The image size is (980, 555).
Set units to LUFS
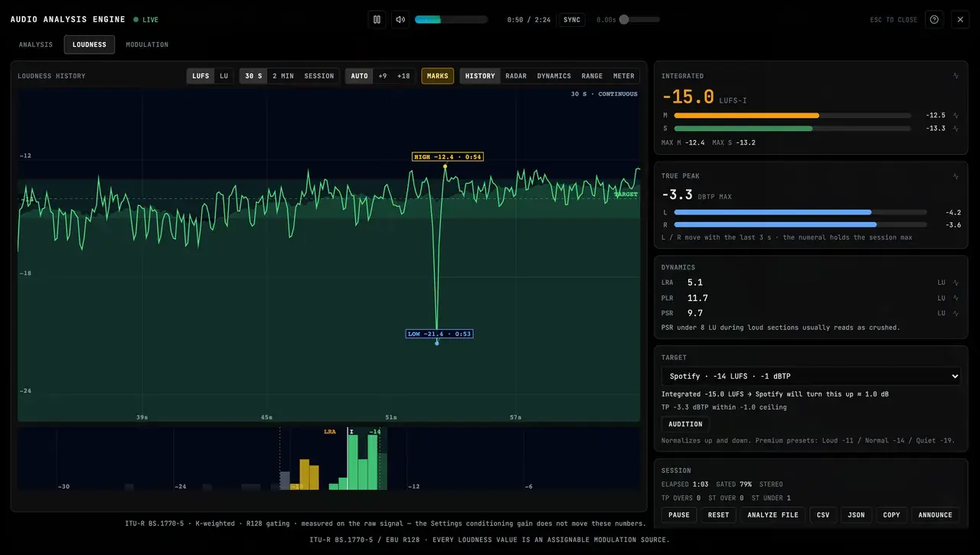click(x=201, y=76)
